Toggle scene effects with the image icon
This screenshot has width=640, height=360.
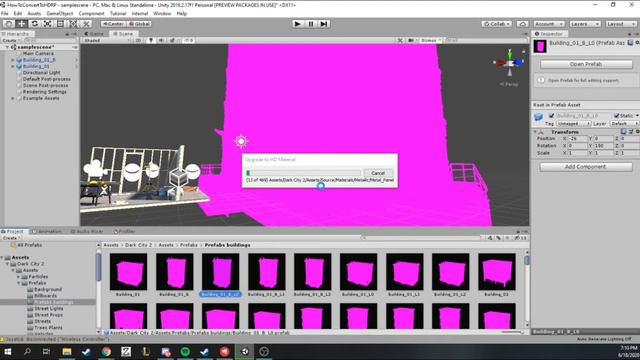click(173, 40)
